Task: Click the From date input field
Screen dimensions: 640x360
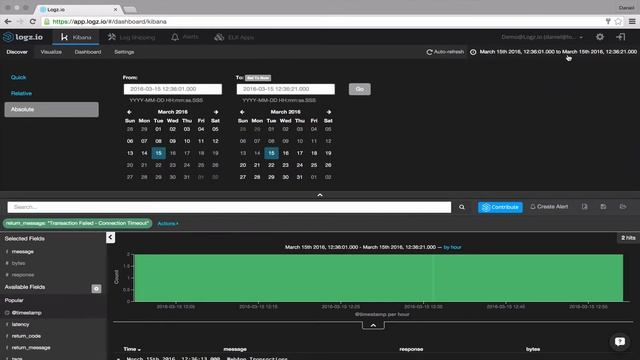Action: coord(173,89)
